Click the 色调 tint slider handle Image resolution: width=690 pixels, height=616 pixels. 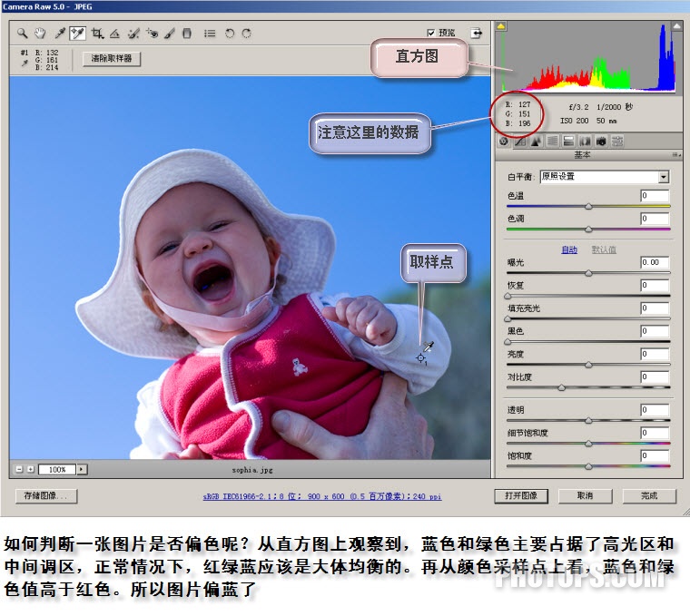[588, 230]
